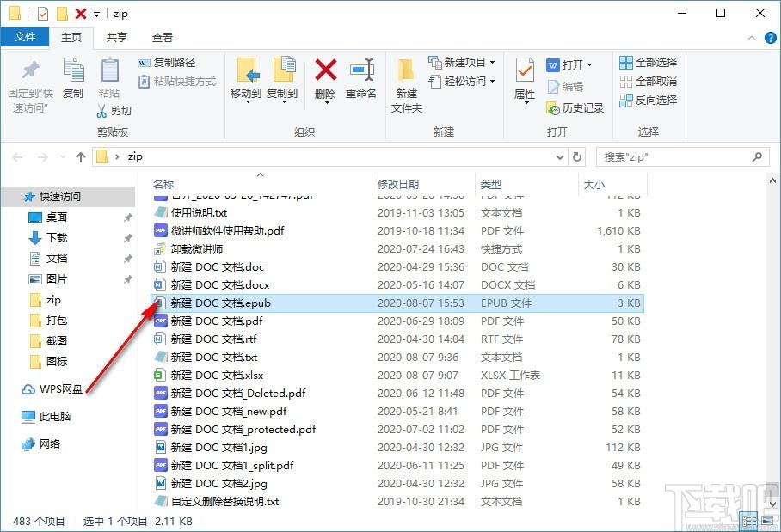The width and height of the screenshot is (781, 532).
Task: Click the red Delete (删除) icon
Action: (x=326, y=70)
